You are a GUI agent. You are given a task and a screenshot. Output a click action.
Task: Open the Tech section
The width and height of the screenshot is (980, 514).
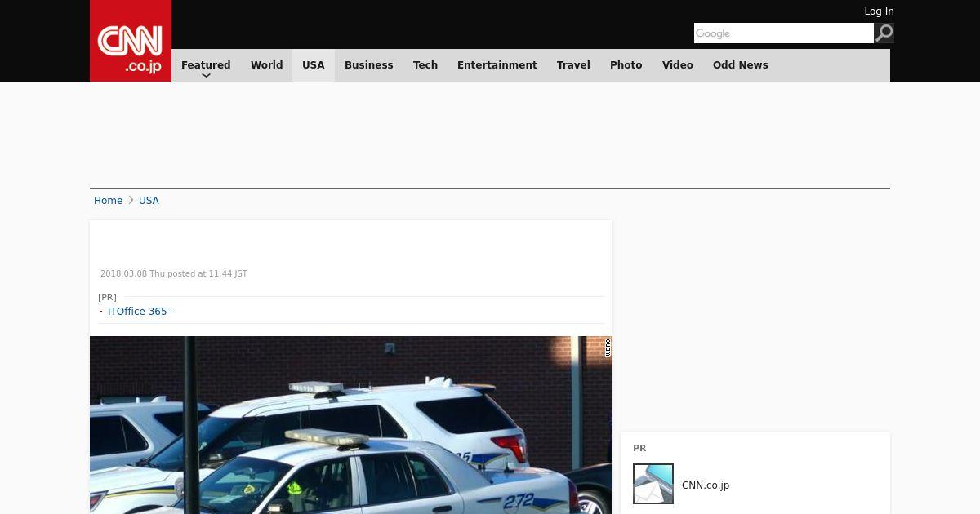coord(425,65)
